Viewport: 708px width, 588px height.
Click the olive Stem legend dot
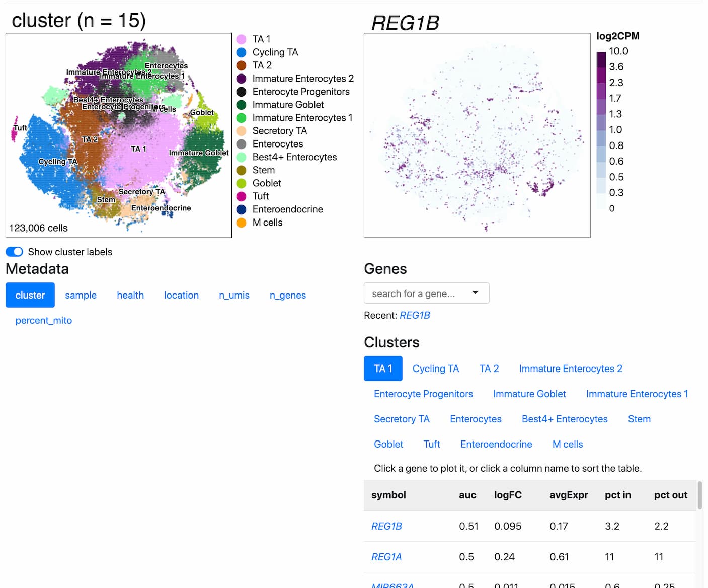[x=242, y=170]
